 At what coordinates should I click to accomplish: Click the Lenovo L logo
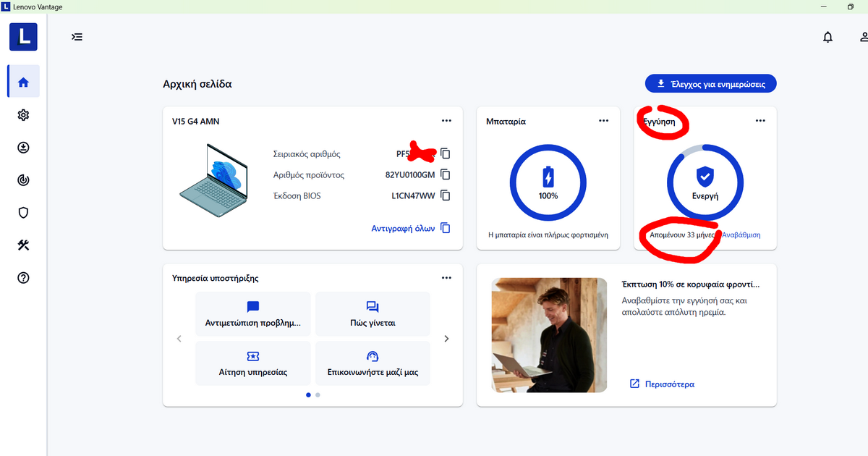coord(23,36)
